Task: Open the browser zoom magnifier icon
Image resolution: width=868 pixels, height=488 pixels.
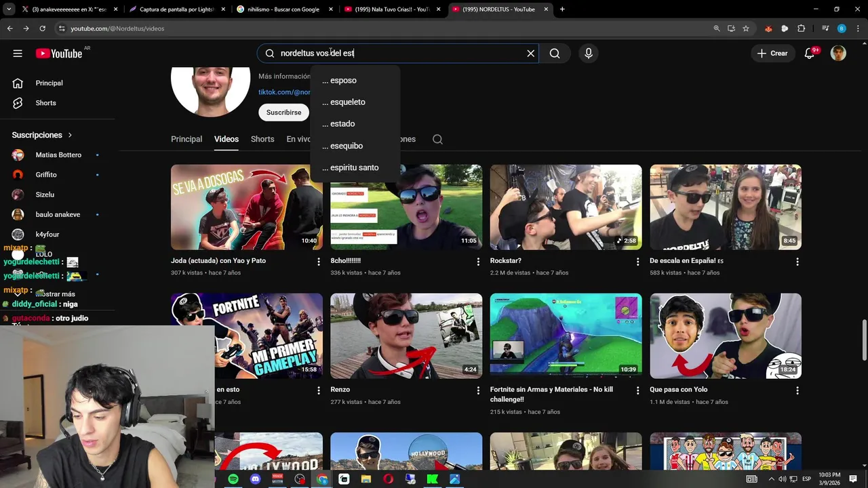Action: pyautogui.click(x=717, y=28)
